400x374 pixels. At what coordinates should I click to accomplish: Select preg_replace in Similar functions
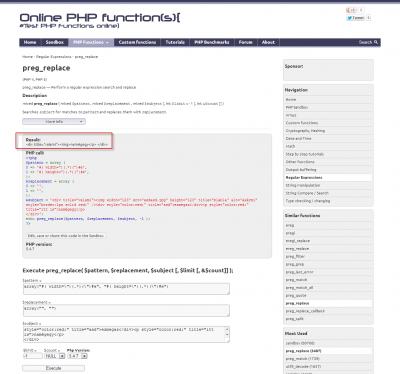coord(328,303)
